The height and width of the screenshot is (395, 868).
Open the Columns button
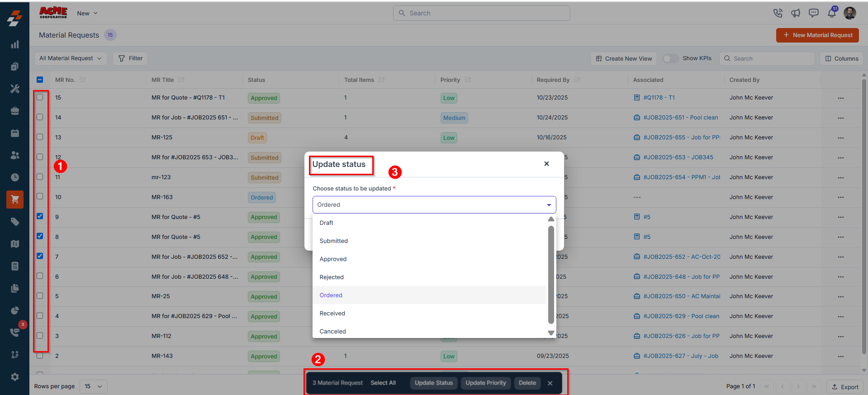click(842, 58)
